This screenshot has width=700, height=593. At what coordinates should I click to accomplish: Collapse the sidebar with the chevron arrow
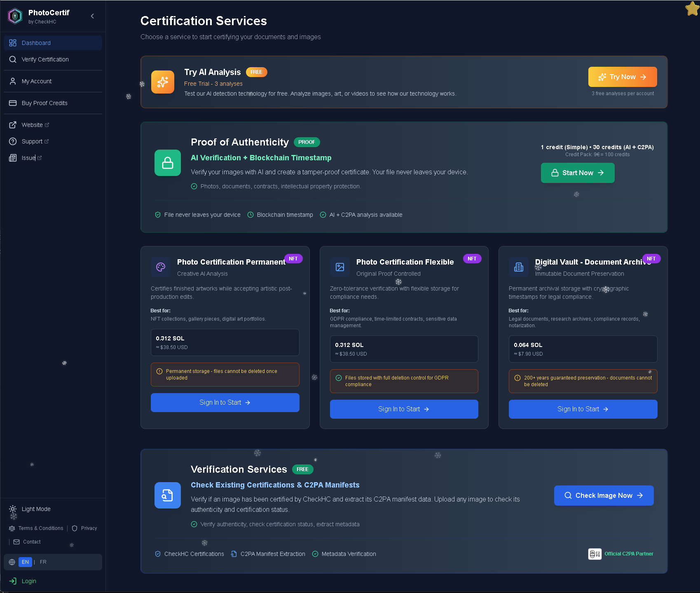pos(92,16)
